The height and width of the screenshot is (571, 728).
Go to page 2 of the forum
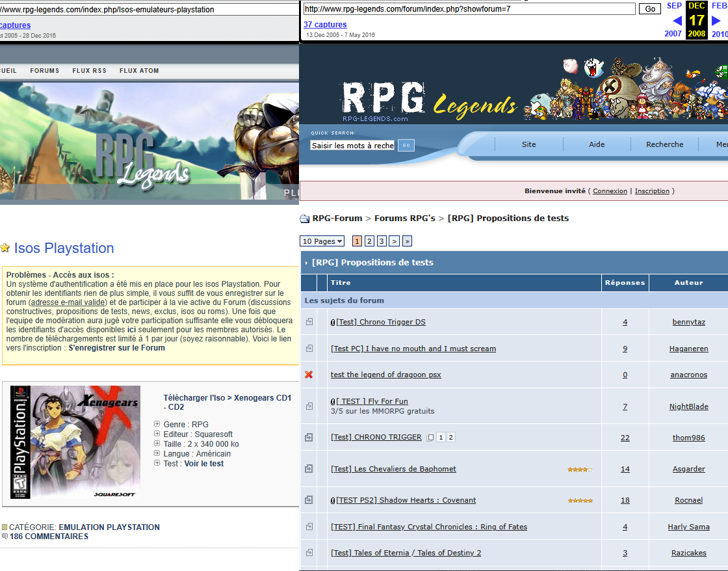coord(369,241)
